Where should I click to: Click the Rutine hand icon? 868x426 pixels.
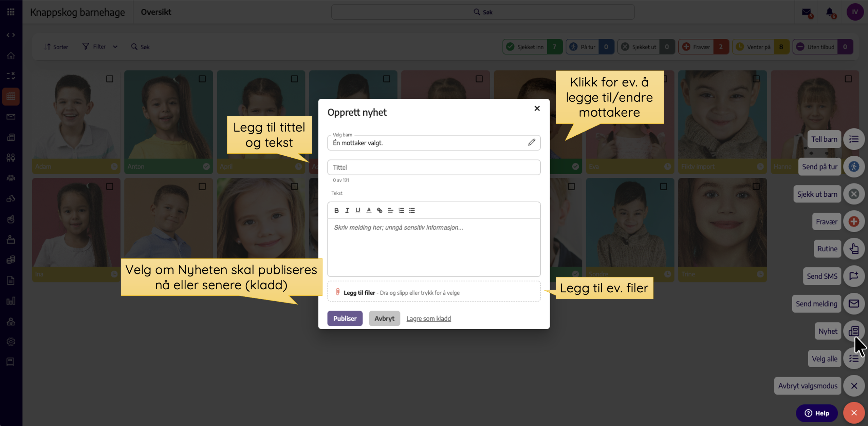[854, 249]
